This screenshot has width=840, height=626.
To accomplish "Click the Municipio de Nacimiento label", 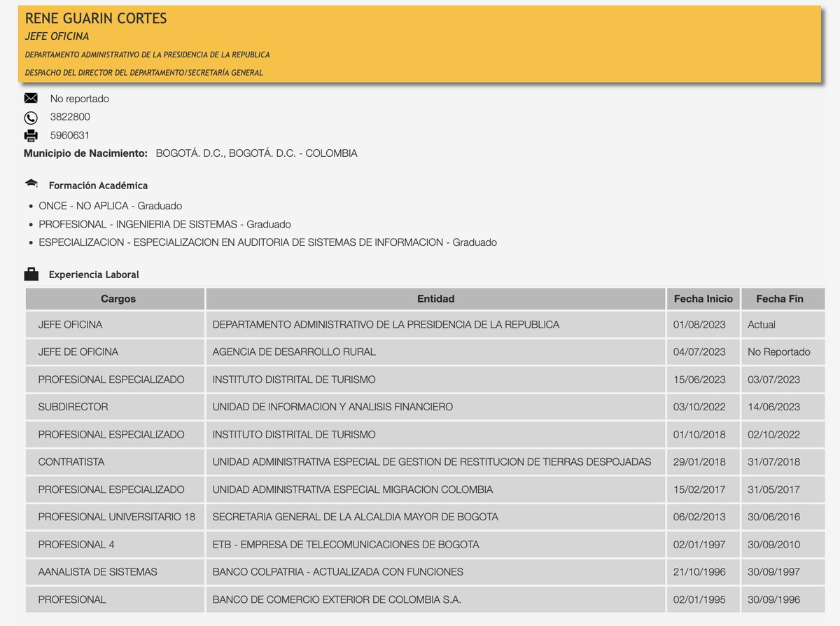I will coord(85,153).
